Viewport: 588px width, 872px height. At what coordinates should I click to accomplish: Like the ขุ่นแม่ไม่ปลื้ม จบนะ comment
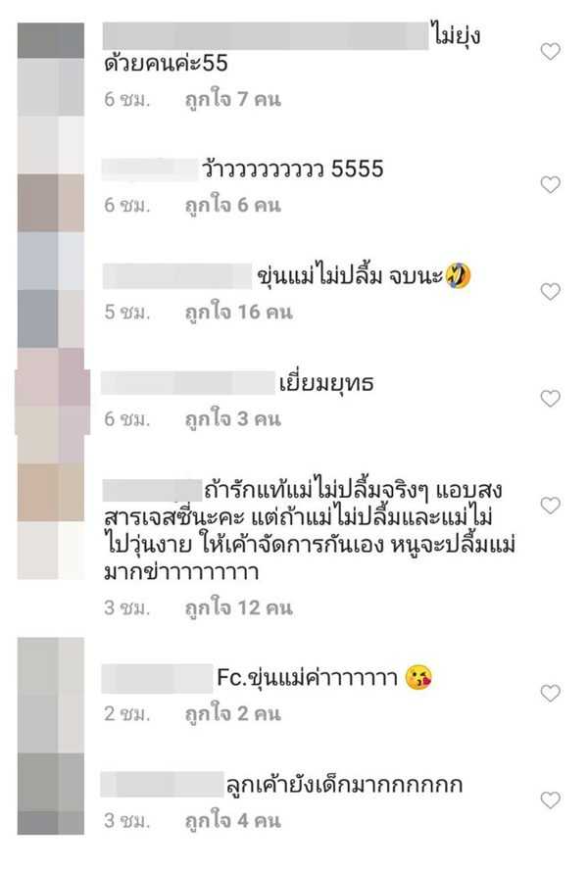[x=550, y=291]
